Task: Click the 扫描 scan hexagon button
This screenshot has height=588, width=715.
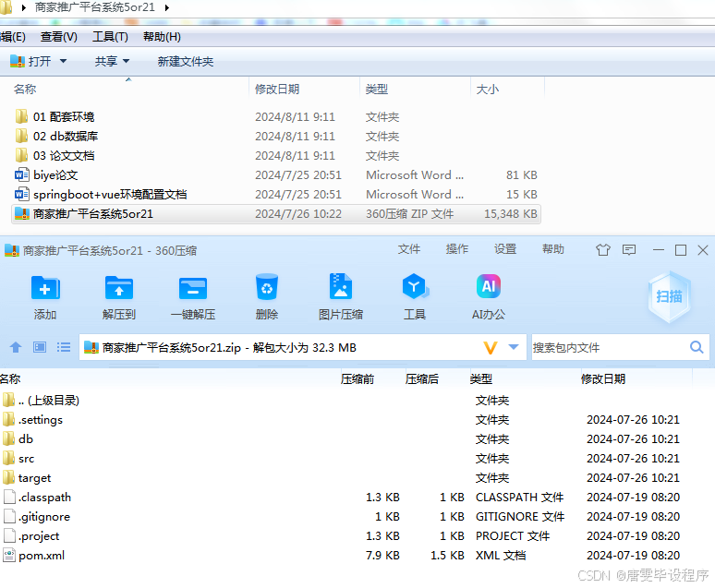Action: [669, 296]
